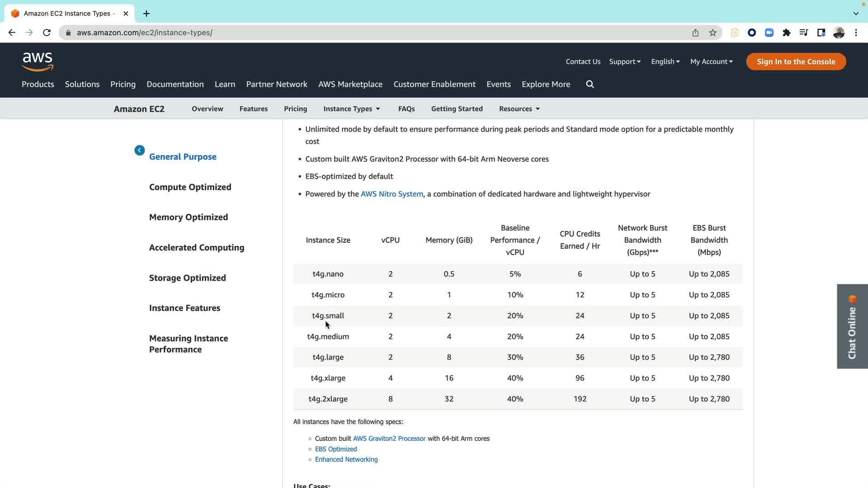
Task: Select Compute Optimized in the sidebar
Action: [190, 187]
